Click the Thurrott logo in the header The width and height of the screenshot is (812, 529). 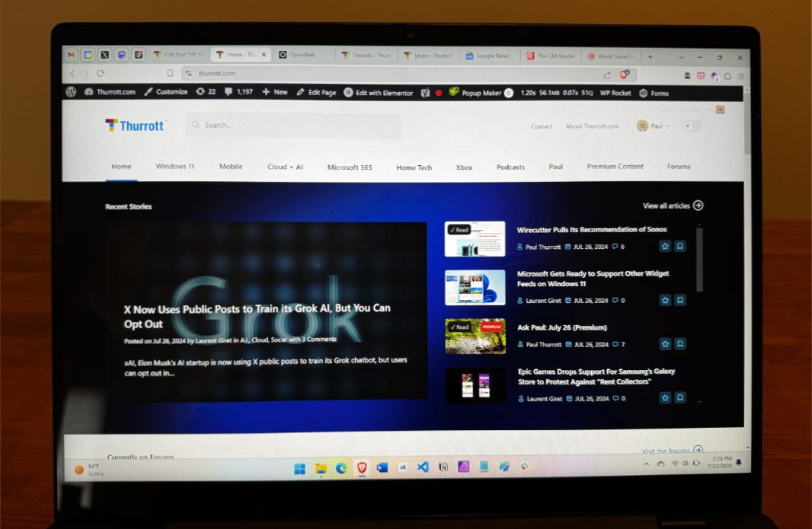click(135, 126)
